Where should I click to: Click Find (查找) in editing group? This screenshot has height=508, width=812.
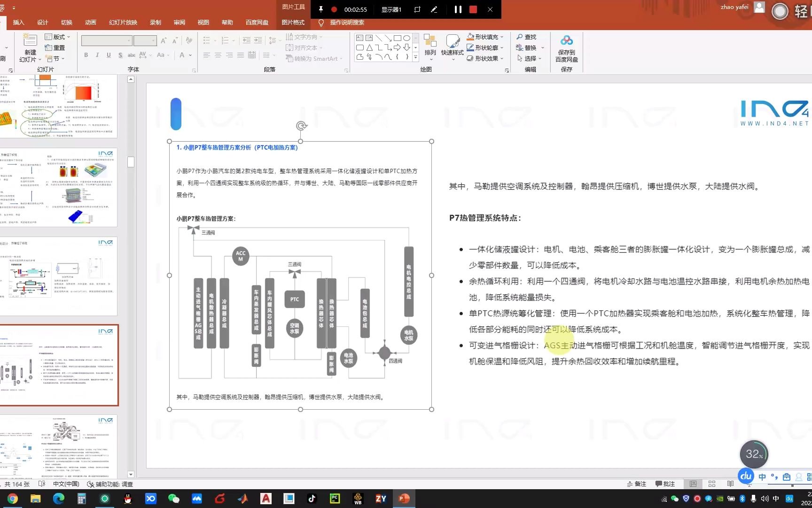526,37
